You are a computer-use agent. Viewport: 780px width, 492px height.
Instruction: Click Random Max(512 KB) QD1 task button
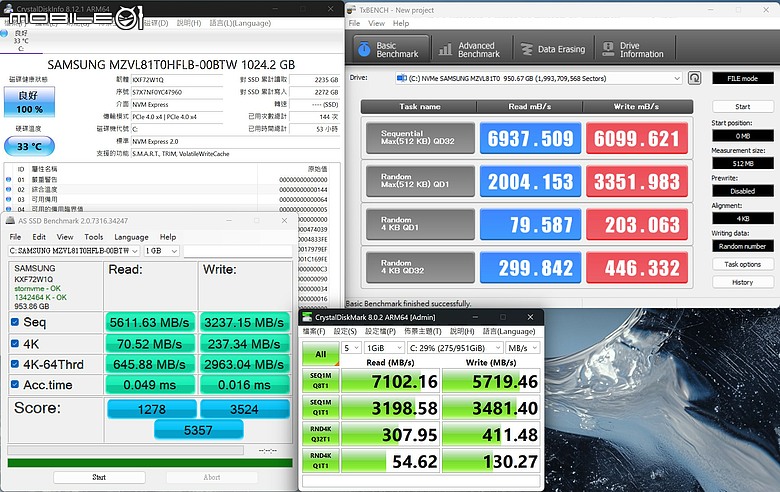coord(420,181)
